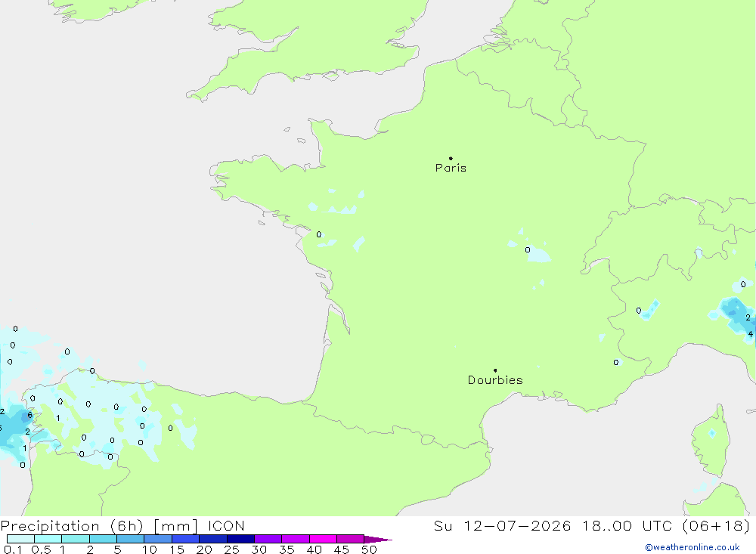Select legend swatch between 15 and 20
The width and height of the screenshot is (756, 554).
[186, 539]
